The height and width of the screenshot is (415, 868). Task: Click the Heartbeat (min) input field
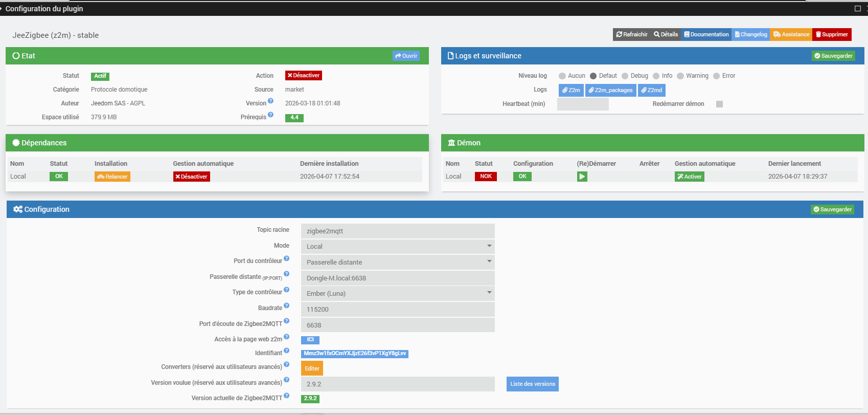[583, 104]
